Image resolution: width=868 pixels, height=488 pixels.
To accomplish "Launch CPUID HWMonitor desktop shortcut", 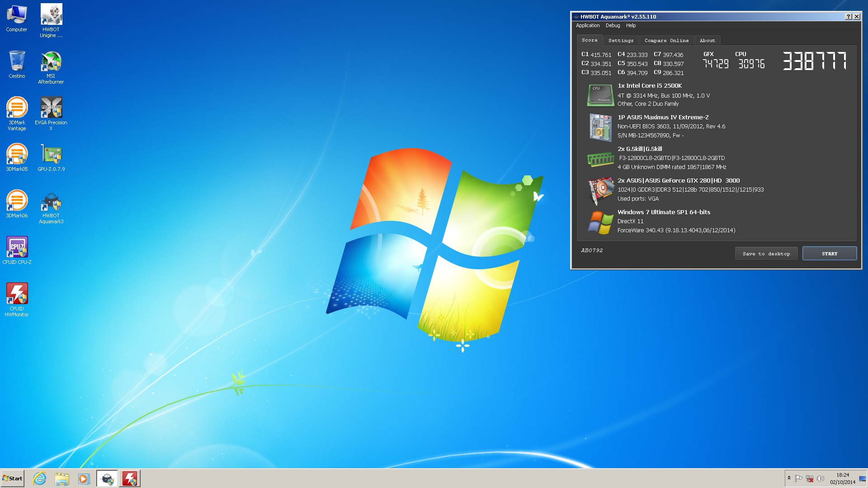I will pos(17,300).
